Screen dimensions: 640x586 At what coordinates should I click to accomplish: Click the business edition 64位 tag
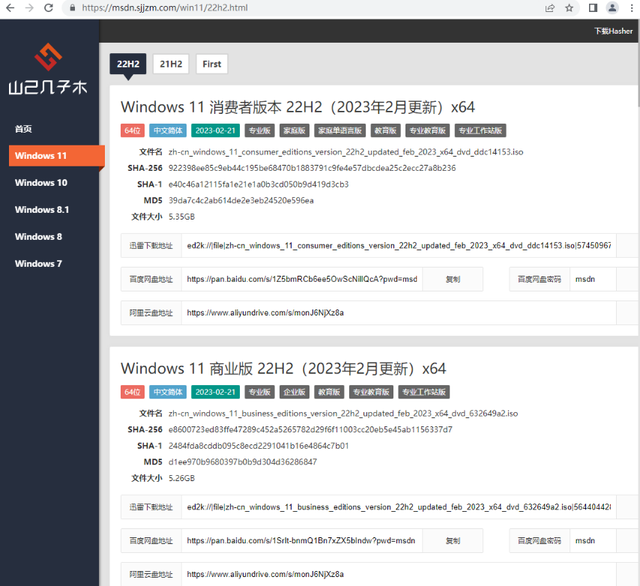(132, 392)
